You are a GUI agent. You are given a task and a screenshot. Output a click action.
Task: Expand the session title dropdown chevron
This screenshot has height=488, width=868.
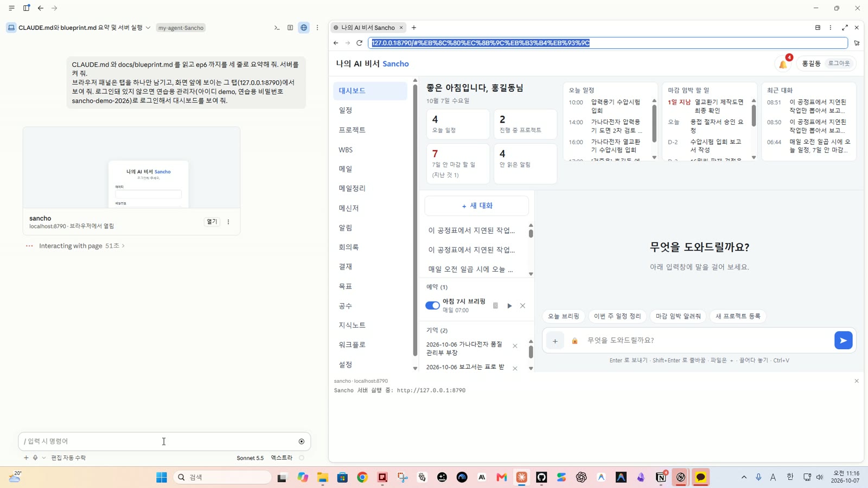[x=148, y=28]
